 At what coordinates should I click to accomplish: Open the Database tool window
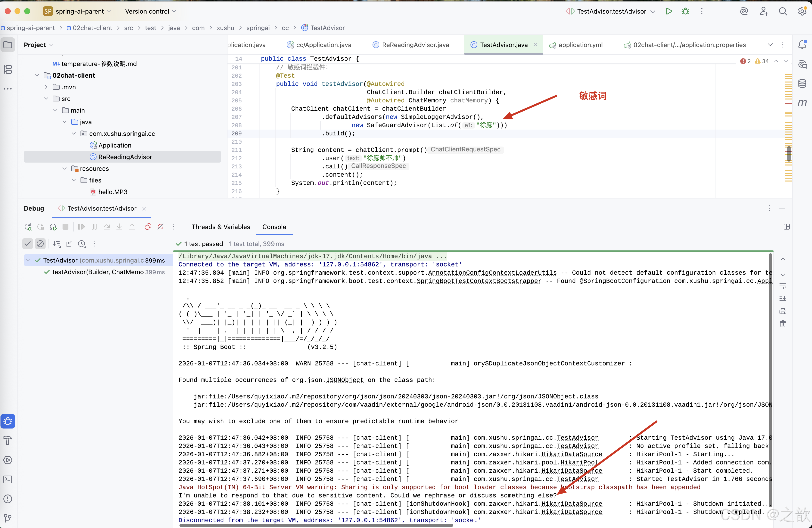[802, 83]
